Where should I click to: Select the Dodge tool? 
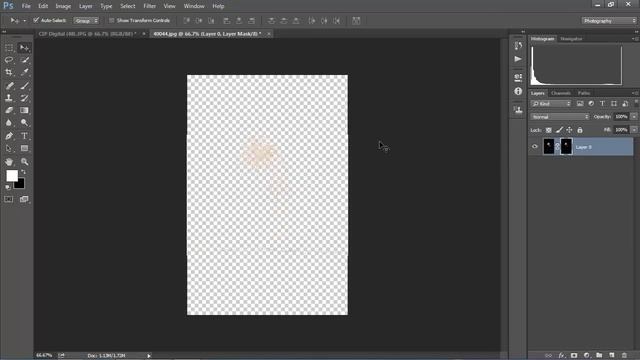click(24, 122)
